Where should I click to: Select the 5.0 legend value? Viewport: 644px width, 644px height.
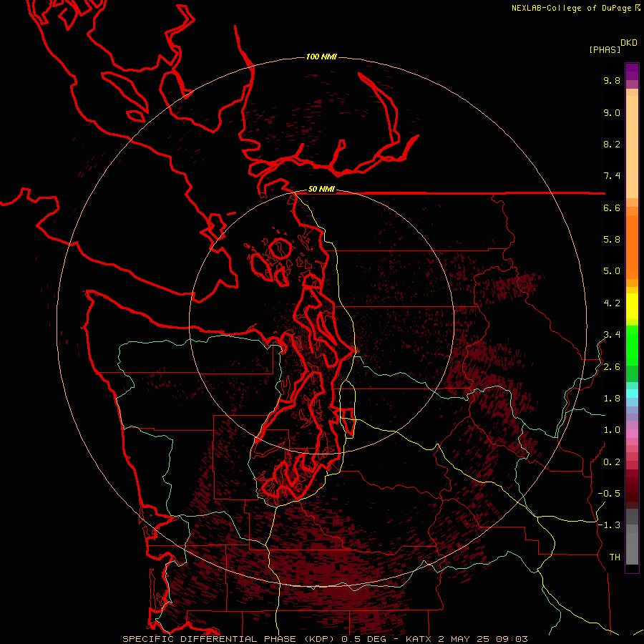pyautogui.click(x=612, y=271)
